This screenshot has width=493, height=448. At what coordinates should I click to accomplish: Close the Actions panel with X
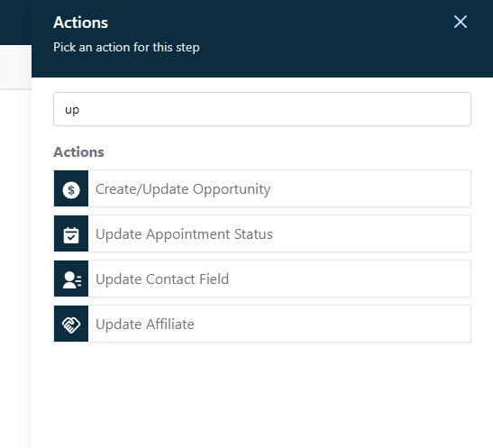pyautogui.click(x=461, y=22)
